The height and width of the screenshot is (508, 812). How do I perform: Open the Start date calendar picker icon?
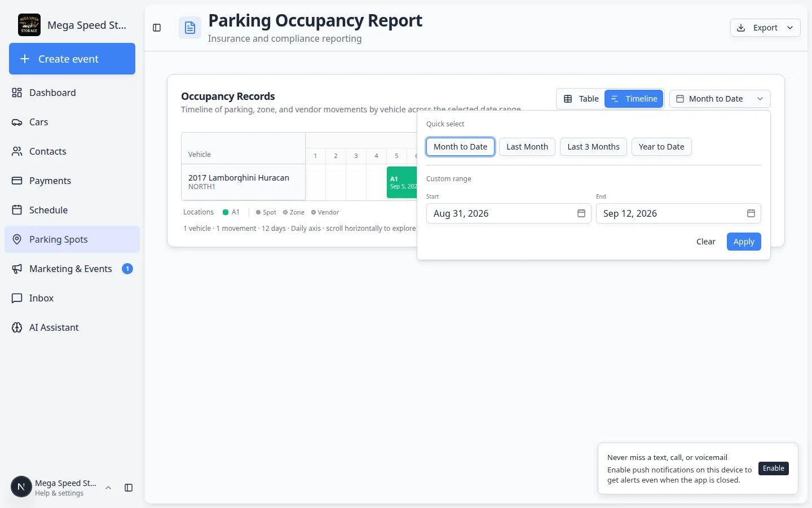click(581, 213)
